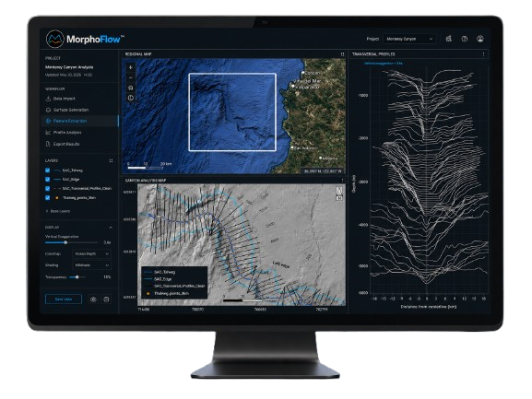
Task: Click the Valparaíso city marker on map
Action: pyautogui.click(x=293, y=87)
